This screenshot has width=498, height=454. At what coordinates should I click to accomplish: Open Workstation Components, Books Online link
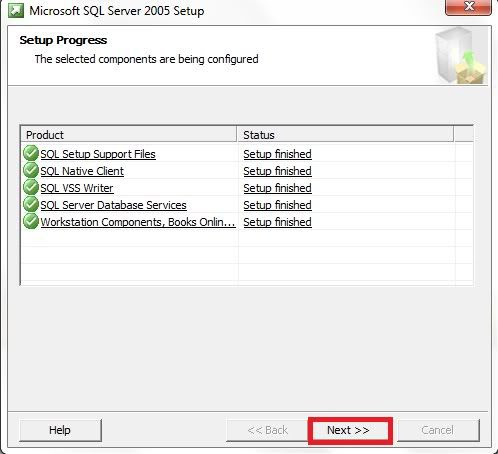[138, 222]
